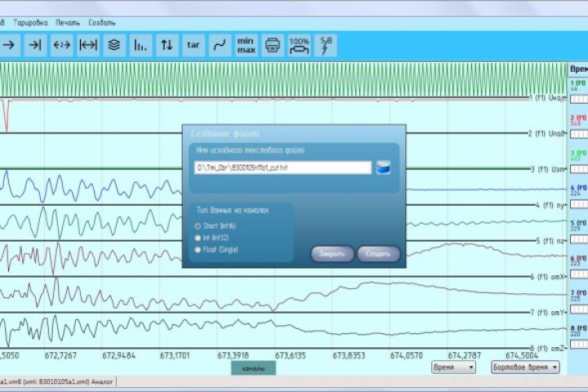Open the 'Бортовое время' dropdown
This screenshot has height=392, width=588.
pos(525,367)
